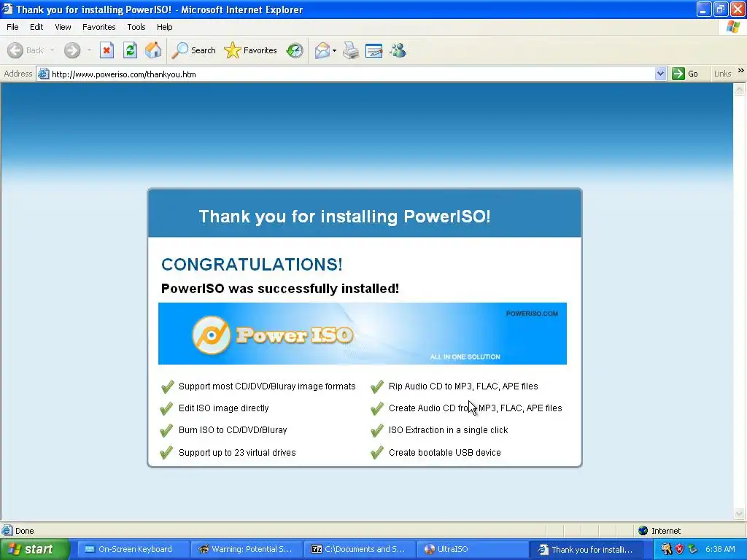Image resolution: width=747 pixels, height=560 pixels.
Task: Switch to the UltraISO taskbar button
Action: [472, 549]
